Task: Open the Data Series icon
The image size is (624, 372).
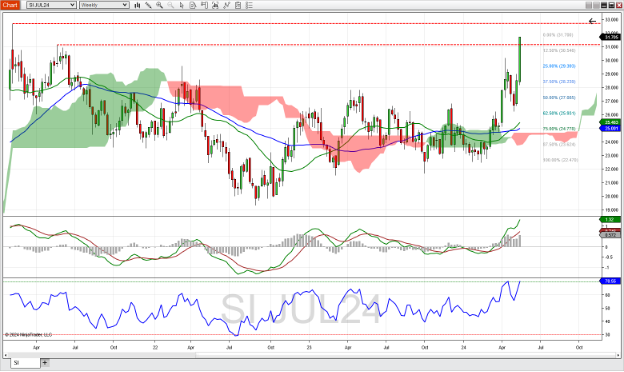Action: (215, 5)
